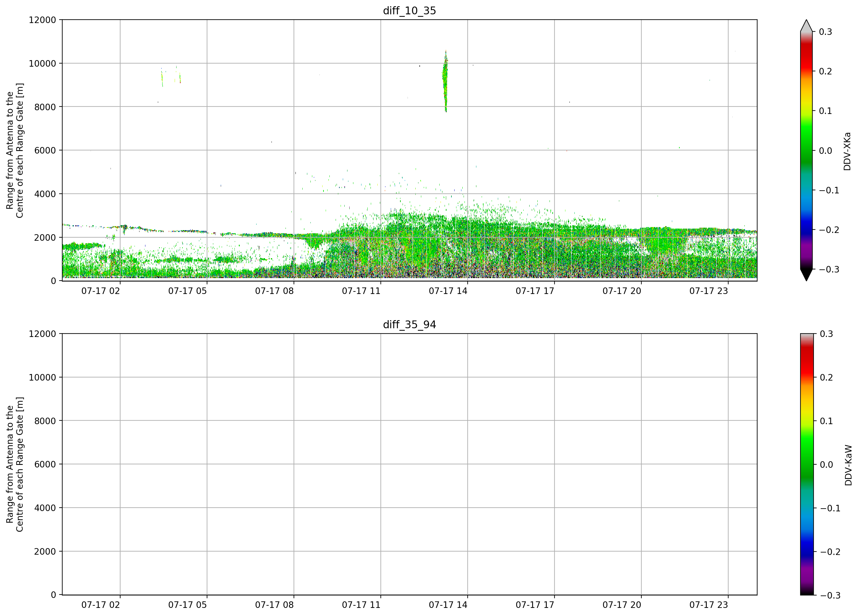Click "07-17 14" tick under diff_10_35 plot
The image size is (859, 616).
point(448,291)
